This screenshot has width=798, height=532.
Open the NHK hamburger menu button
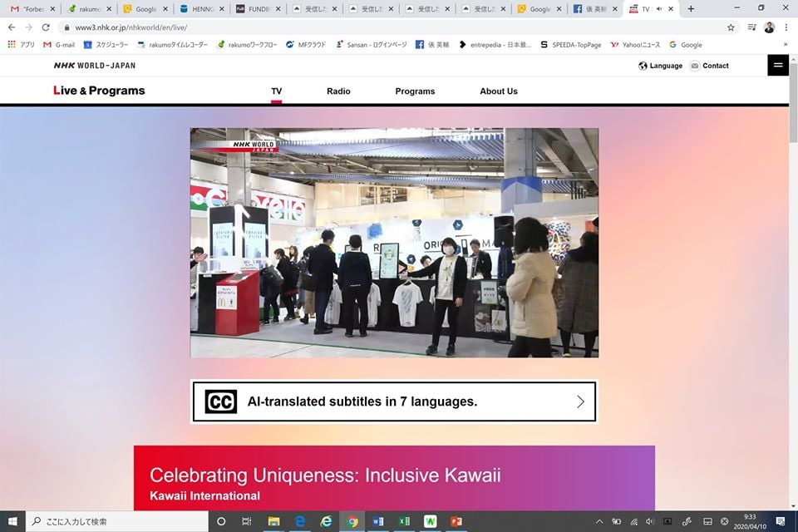[x=778, y=65]
